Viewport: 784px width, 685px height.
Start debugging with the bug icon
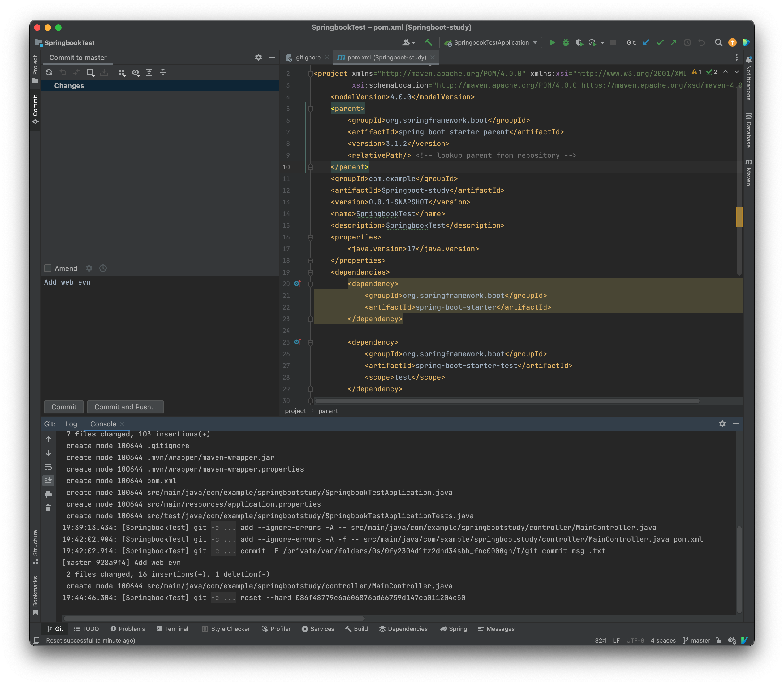pos(566,42)
